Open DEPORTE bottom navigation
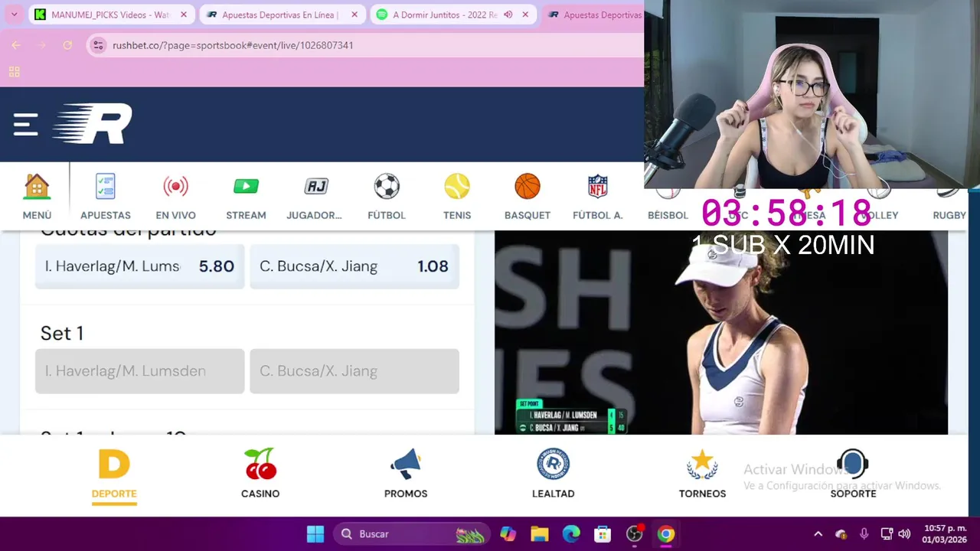This screenshot has height=551, width=980. (114, 474)
